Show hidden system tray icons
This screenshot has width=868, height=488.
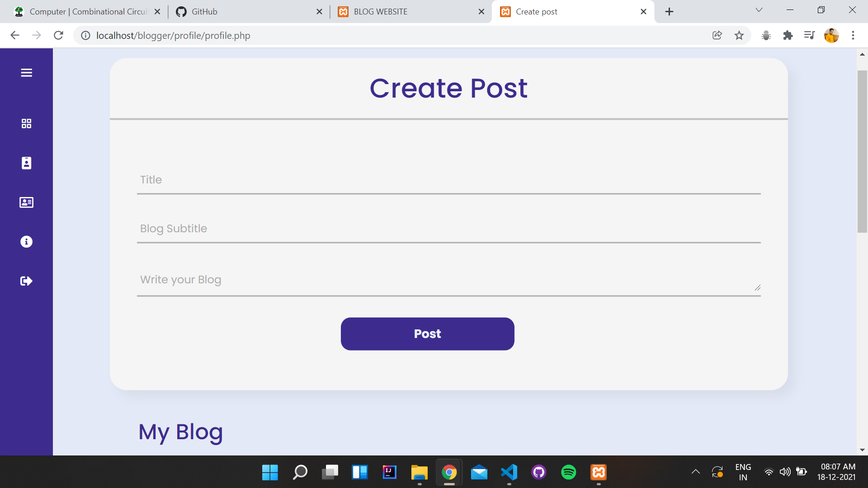pos(695,472)
